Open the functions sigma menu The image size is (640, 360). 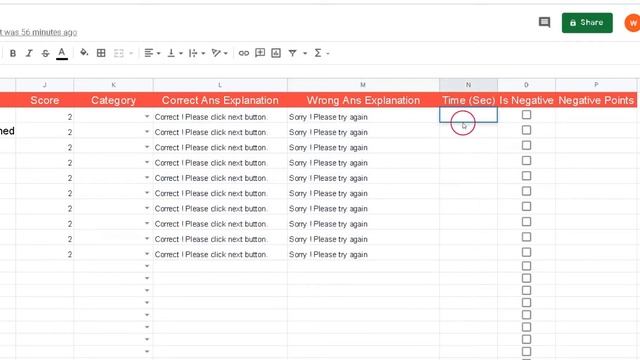coord(318,53)
